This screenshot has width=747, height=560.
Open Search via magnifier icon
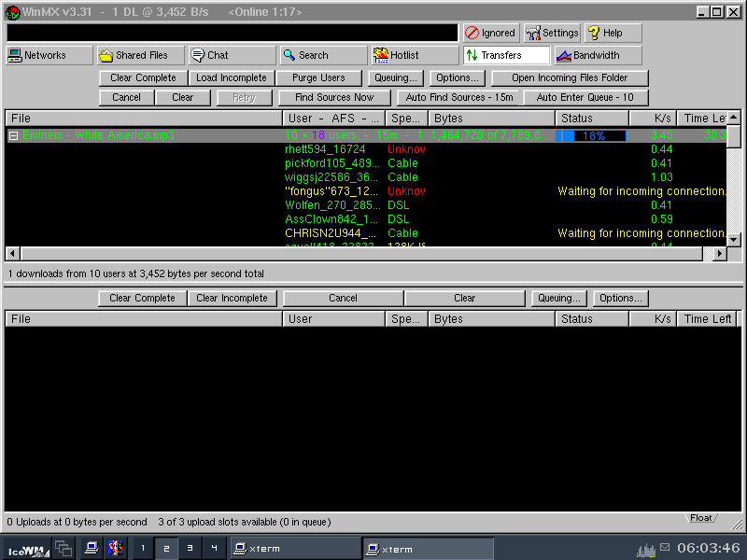click(289, 55)
